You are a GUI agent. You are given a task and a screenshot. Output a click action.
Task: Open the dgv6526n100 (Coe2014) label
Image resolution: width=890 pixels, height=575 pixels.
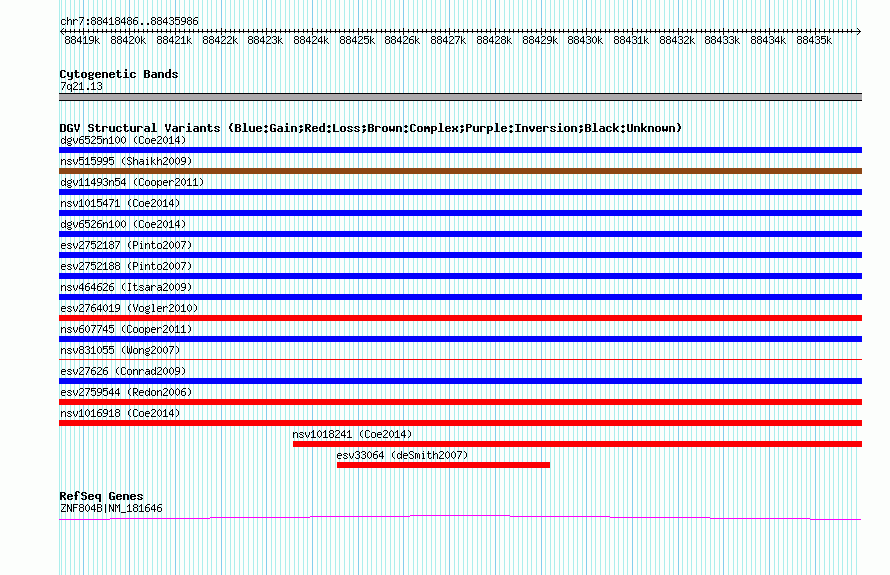click(123, 224)
